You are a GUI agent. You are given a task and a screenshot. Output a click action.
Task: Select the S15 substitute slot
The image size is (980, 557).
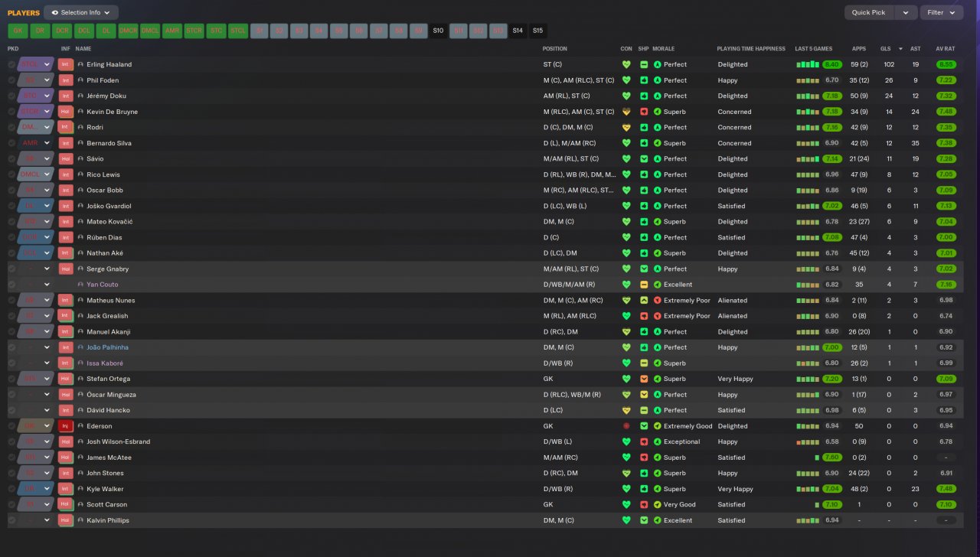tap(538, 31)
